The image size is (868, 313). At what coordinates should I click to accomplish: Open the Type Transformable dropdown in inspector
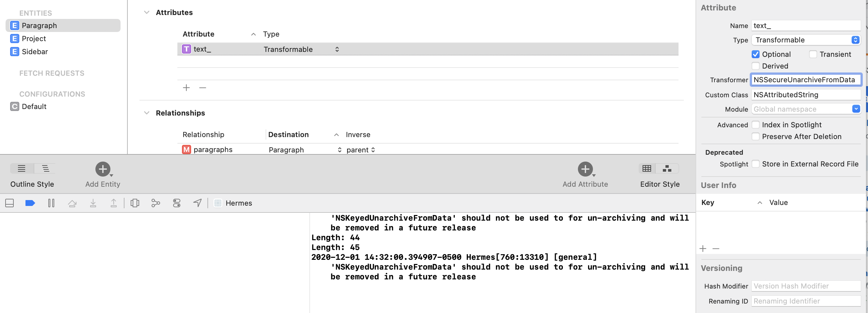(x=806, y=40)
